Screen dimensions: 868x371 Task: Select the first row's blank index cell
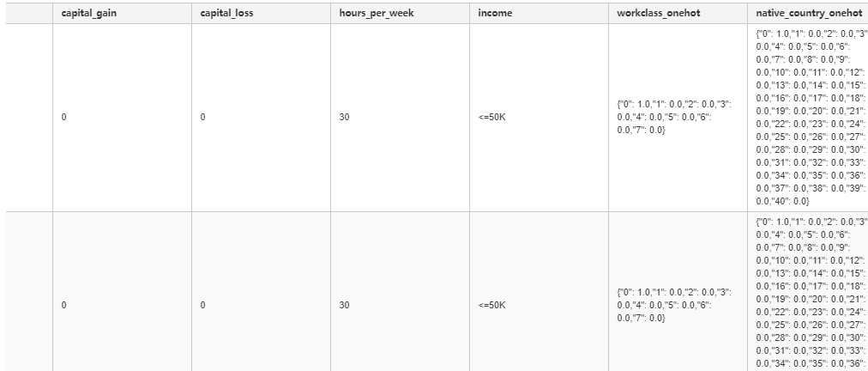tap(29, 118)
